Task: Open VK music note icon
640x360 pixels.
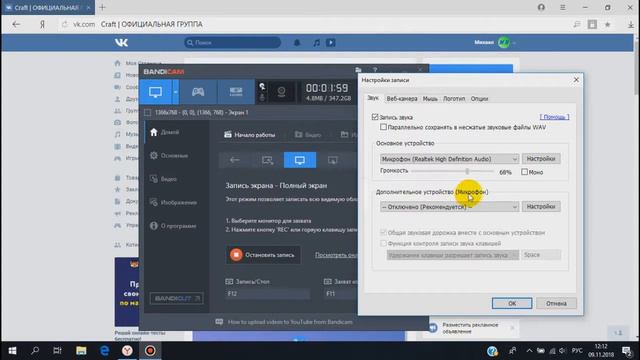Action: [317, 42]
